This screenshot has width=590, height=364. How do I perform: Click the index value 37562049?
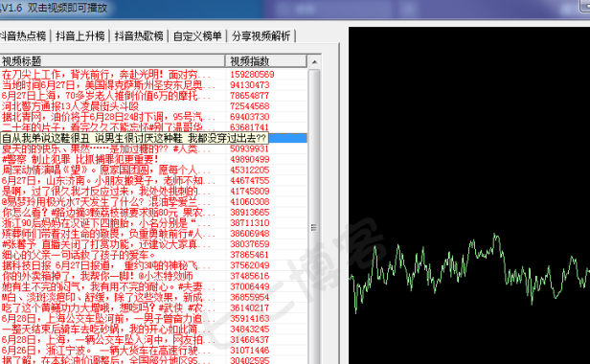[x=250, y=265]
